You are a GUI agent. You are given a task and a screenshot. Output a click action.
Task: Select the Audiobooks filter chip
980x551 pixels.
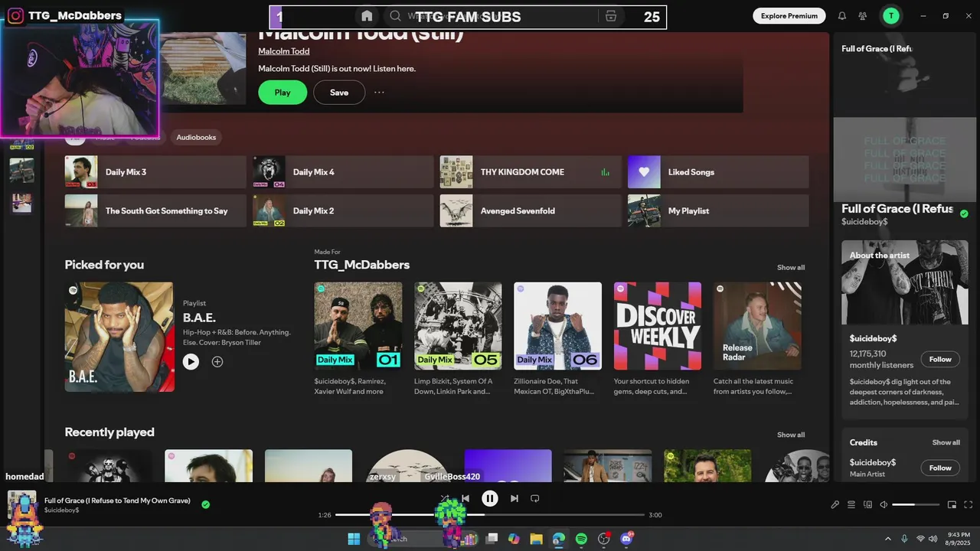[x=196, y=137]
